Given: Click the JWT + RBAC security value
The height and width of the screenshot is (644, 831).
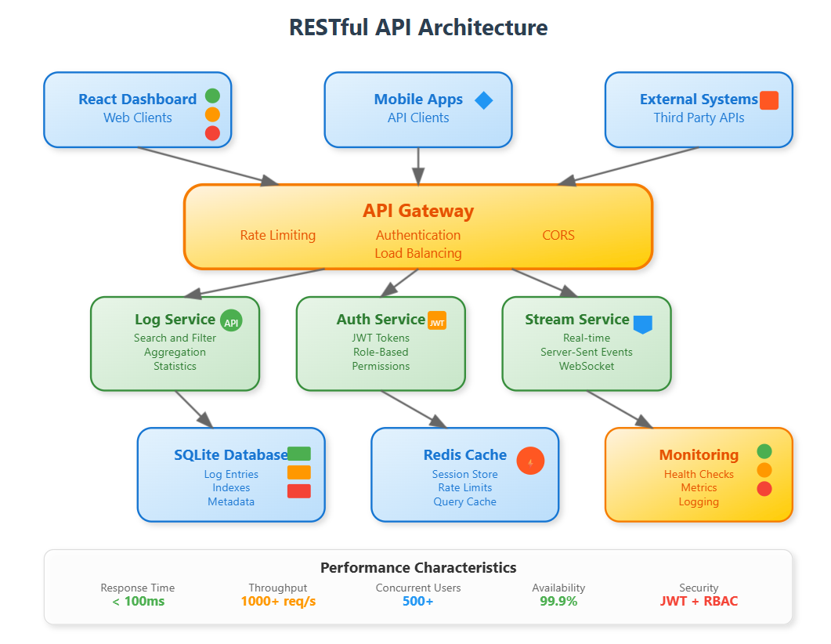Looking at the screenshot, I should tap(699, 601).
